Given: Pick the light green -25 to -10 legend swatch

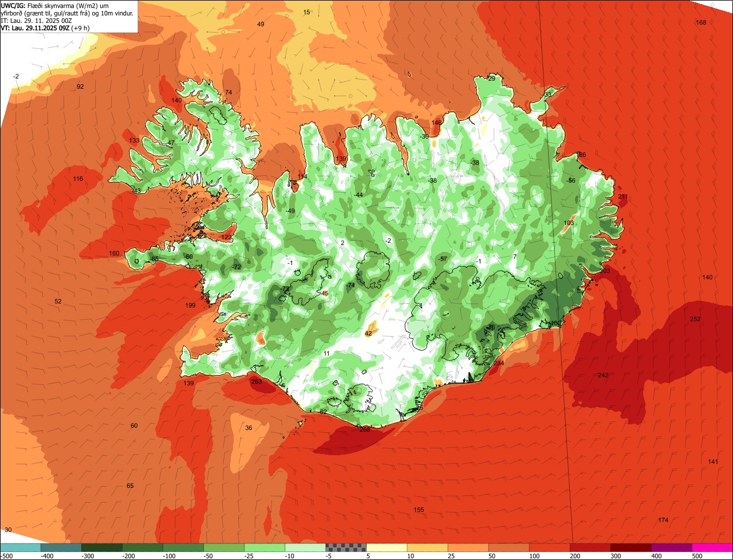Looking at the screenshot, I should (265, 547).
